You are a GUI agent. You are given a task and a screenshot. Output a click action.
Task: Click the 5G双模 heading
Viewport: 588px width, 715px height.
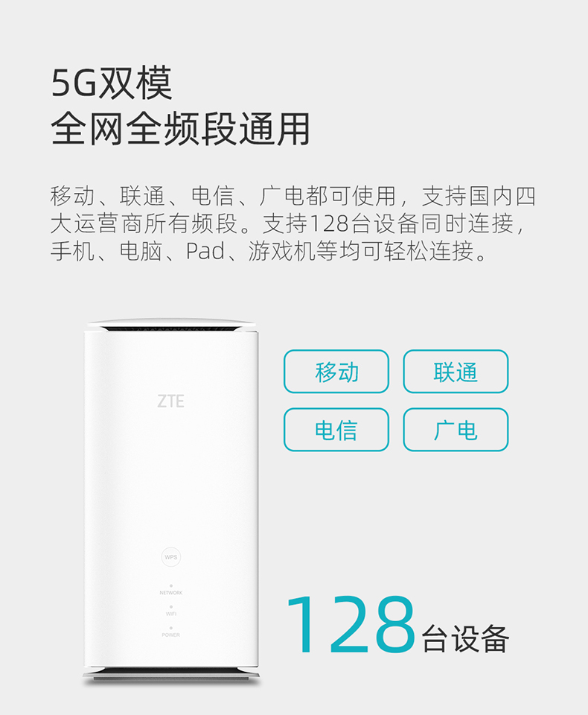(112, 83)
